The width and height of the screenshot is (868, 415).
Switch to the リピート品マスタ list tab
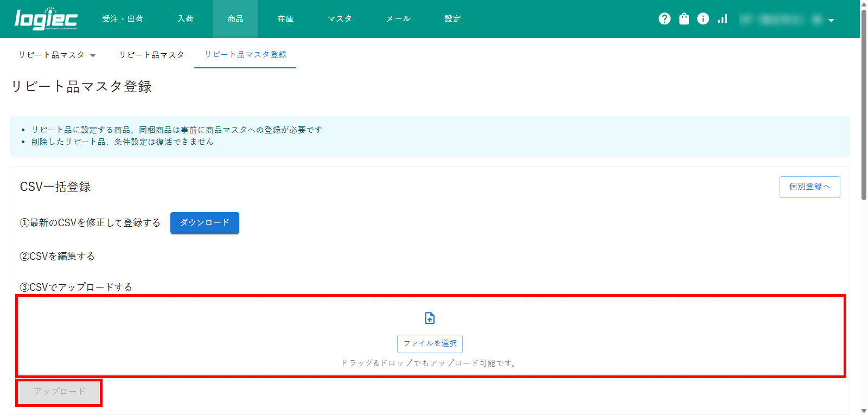tap(151, 55)
